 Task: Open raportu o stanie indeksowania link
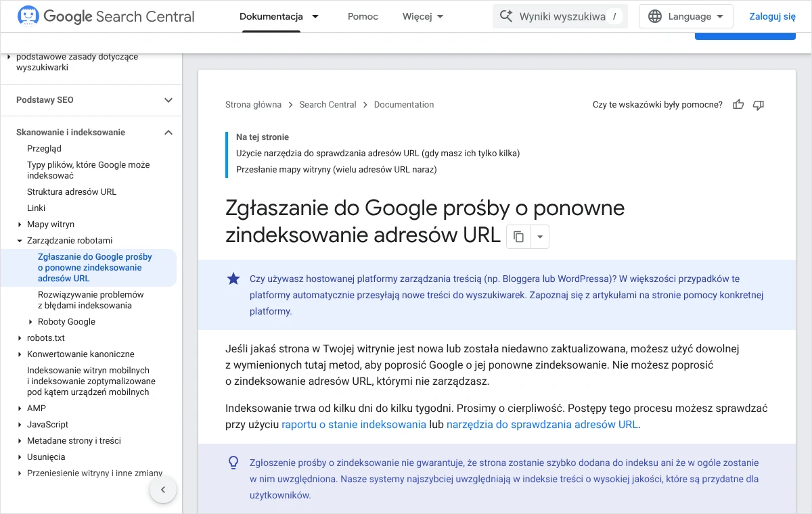(x=354, y=425)
